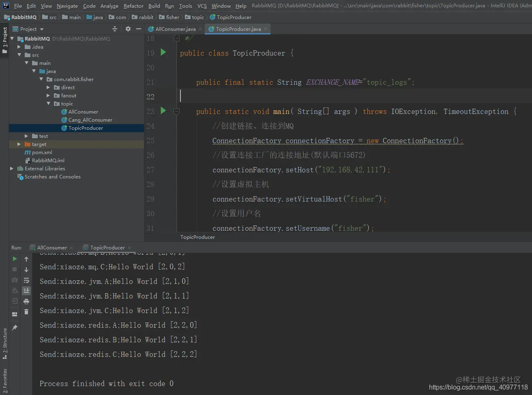Image resolution: width=532 pixels, height=395 pixels.
Task: Collapse main method via fold marker line 23
Action: pyautogui.click(x=176, y=111)
